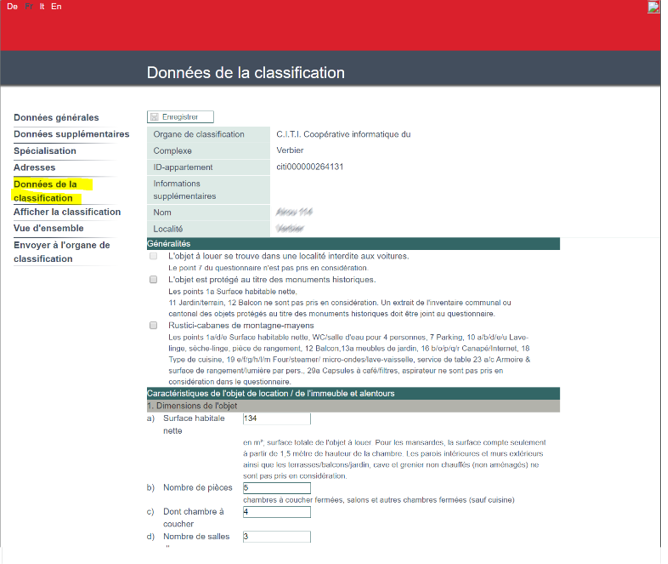The image size is (668, 564).
Task: Click the broken image icon at top right
Action: coord(653,6)
